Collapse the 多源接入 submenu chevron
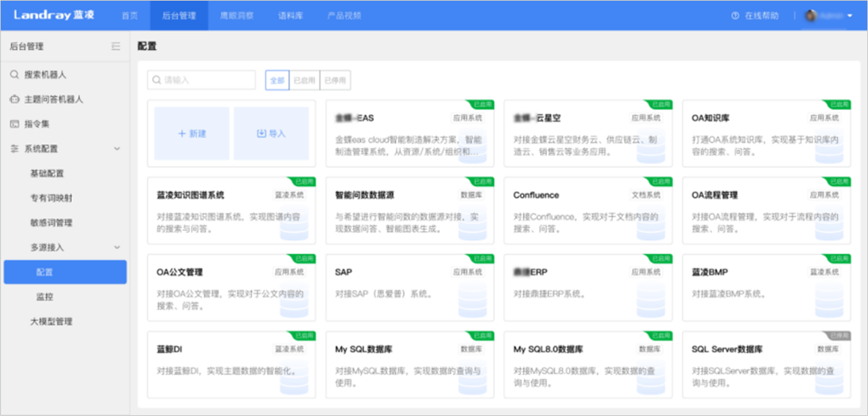Screen dimensions: 868x416 pyautogui.click(x=117, y=247)
